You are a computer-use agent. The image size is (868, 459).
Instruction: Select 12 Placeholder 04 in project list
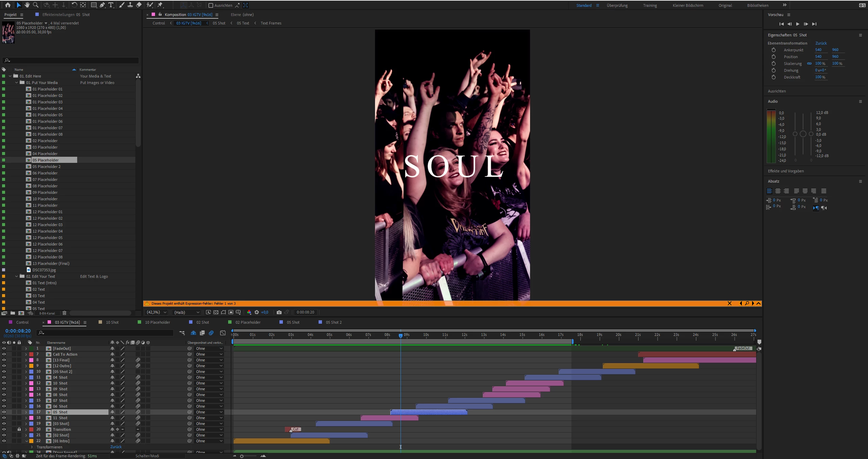pos(48,231)
